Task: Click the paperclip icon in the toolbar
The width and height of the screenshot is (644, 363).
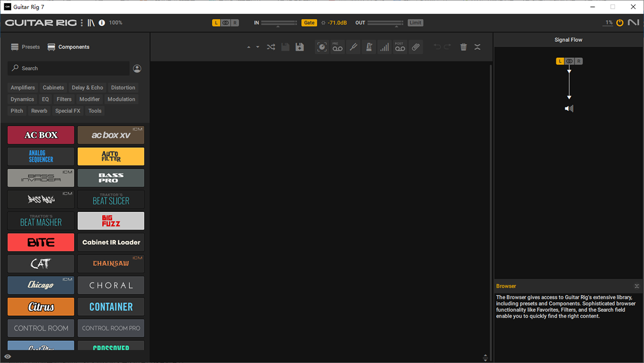Action: (415, 47)
